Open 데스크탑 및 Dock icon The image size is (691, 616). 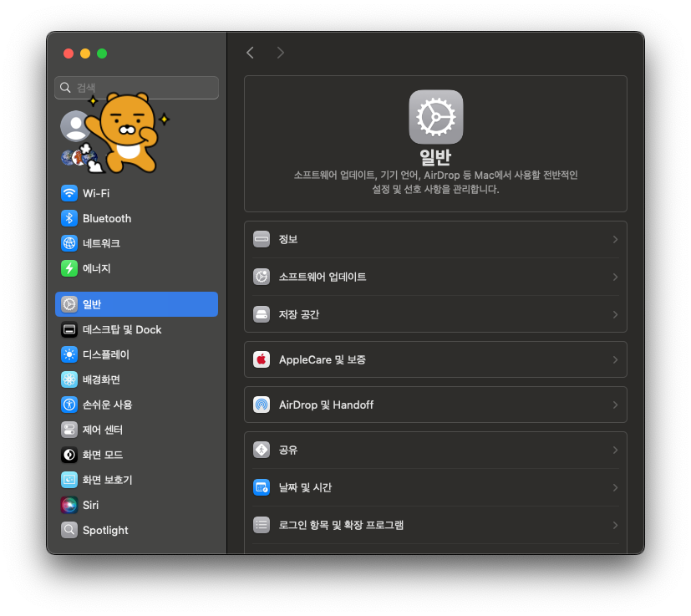(69, 329)
